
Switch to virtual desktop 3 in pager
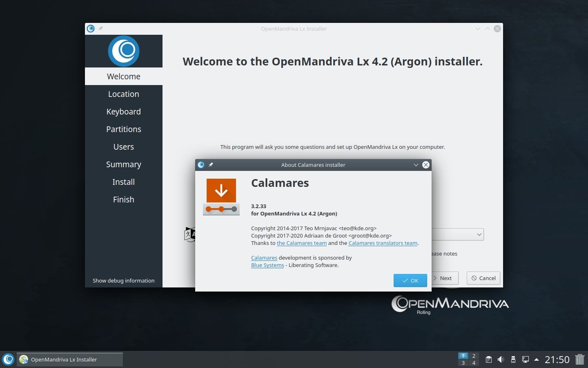463,363
